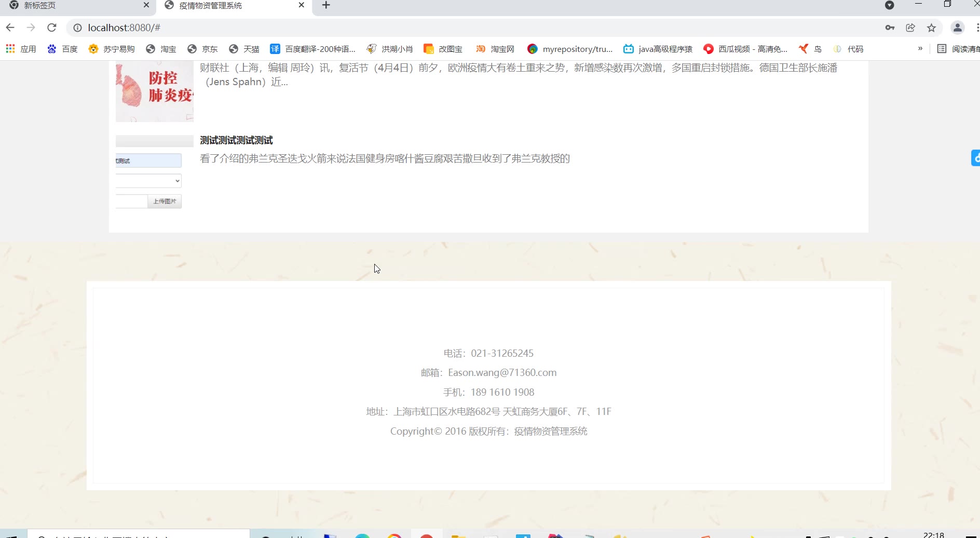
Task: Share this page via share icon
Action: 910,28
